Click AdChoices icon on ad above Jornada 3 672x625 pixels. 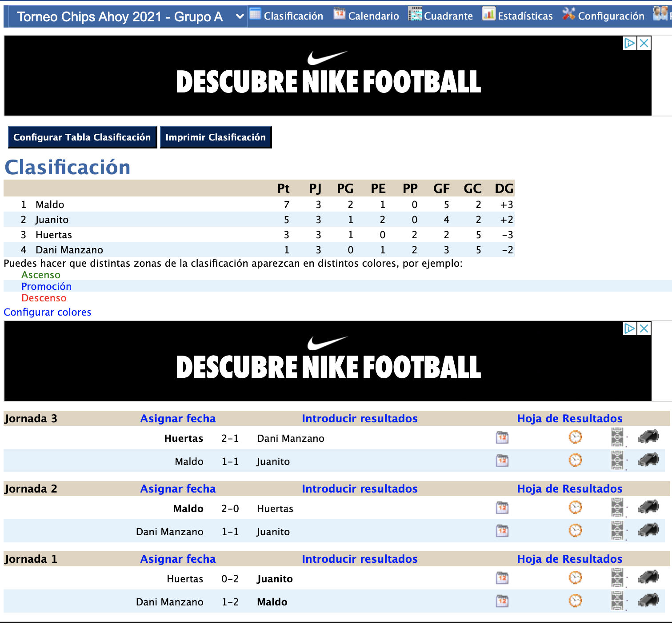(x=630, y=329)
